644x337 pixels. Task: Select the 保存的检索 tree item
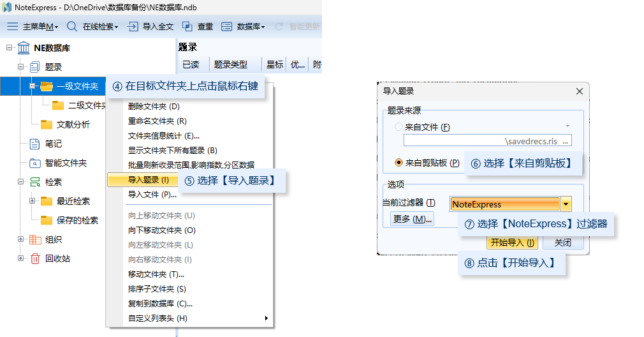click(77, 220)
